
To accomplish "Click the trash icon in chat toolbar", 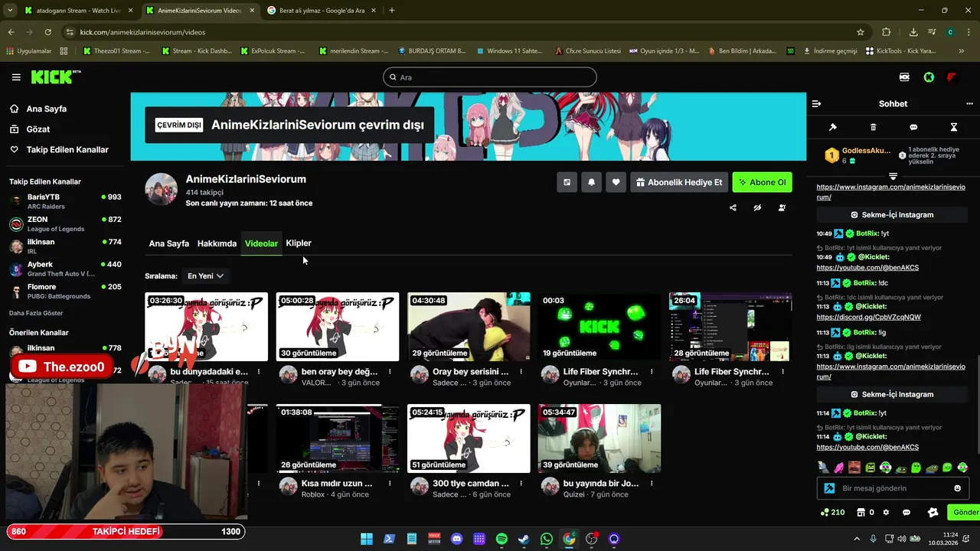I will click(x=874, y=127).
